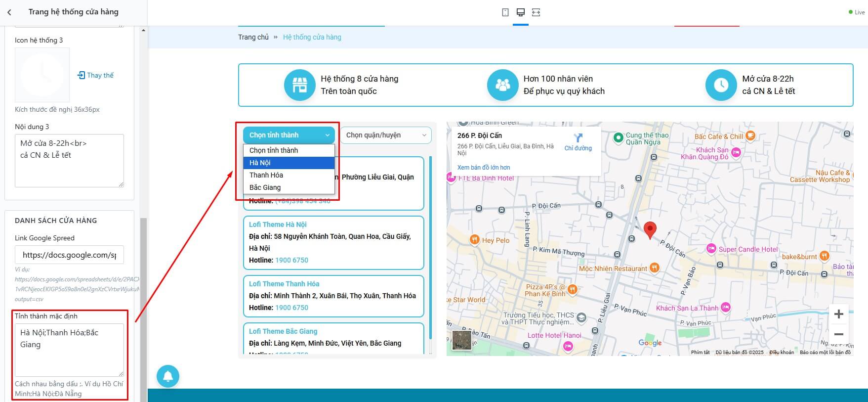Viewport: 868px width, 402px height.
Task: Switch preview to mobile device view
Action: (505, 12)
